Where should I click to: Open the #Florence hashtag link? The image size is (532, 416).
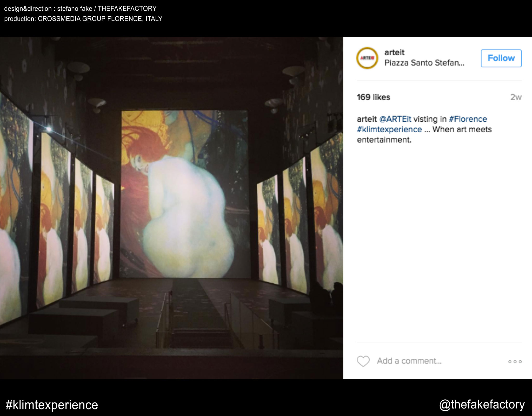(x=468, y=119)
